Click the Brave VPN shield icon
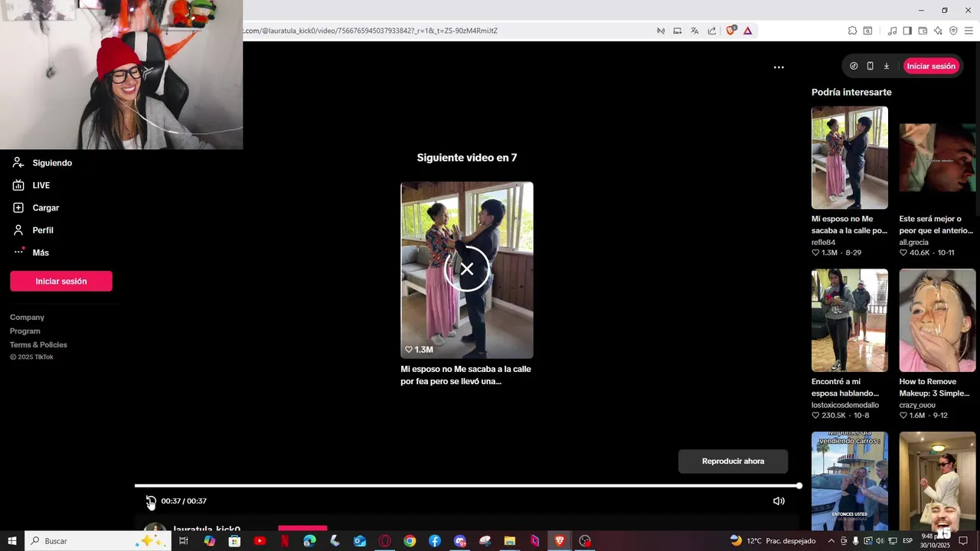The height and width of the screenshot is (551, 980). [x=953, y=31]
